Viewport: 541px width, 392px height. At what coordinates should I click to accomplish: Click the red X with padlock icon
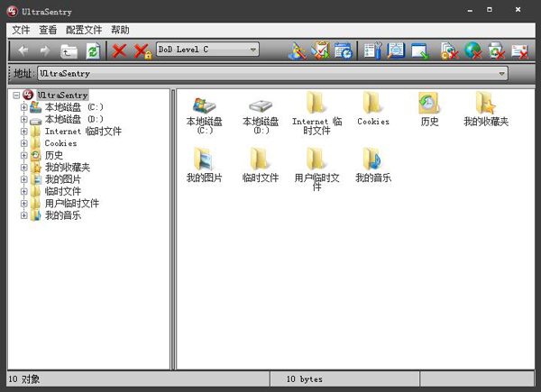pos(142,51)
